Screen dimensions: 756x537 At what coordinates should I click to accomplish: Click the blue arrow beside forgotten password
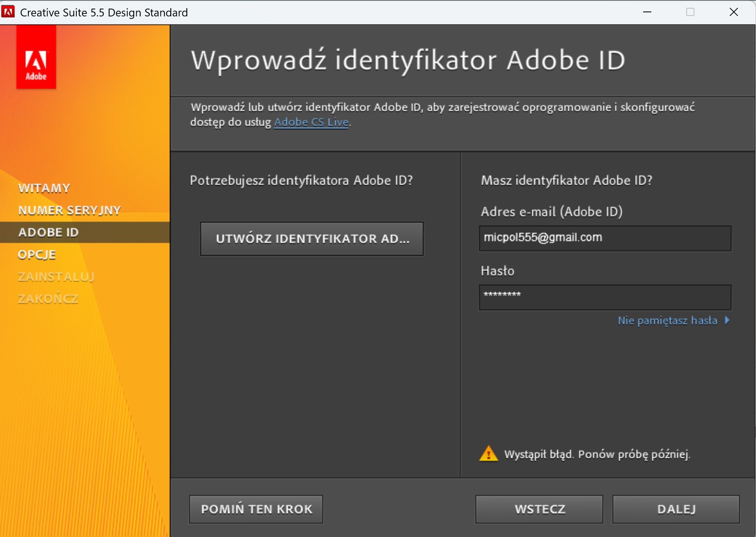click(727, 320)
